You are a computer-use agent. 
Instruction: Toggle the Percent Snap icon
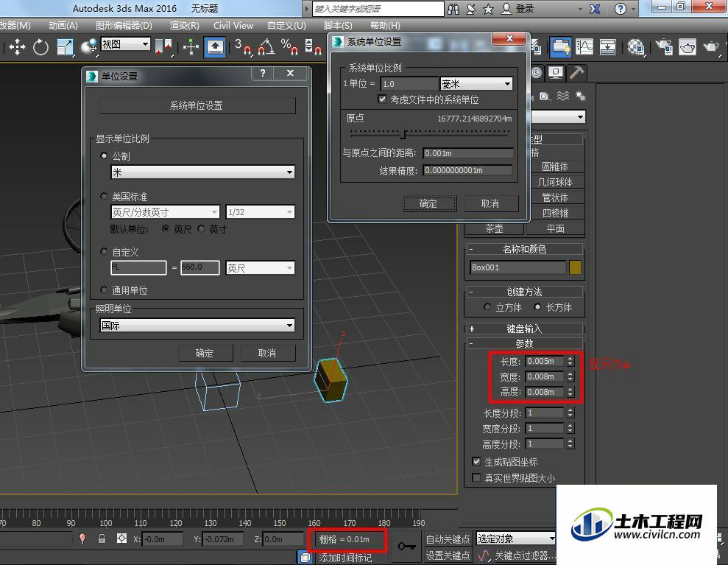pos(289,47)
